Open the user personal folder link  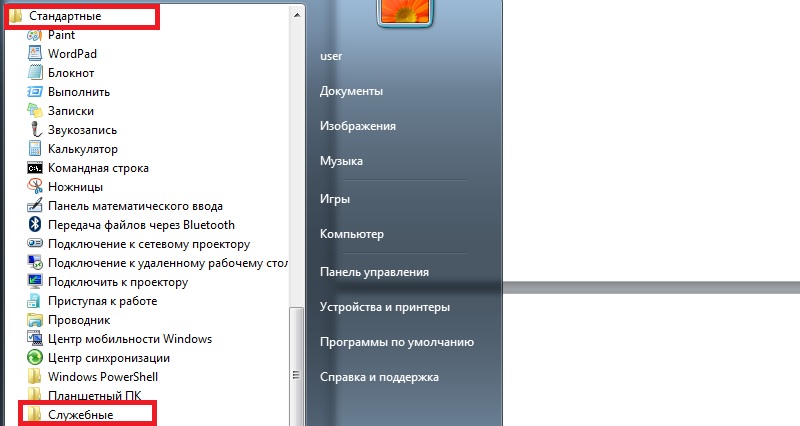click(x=331, y=56)
